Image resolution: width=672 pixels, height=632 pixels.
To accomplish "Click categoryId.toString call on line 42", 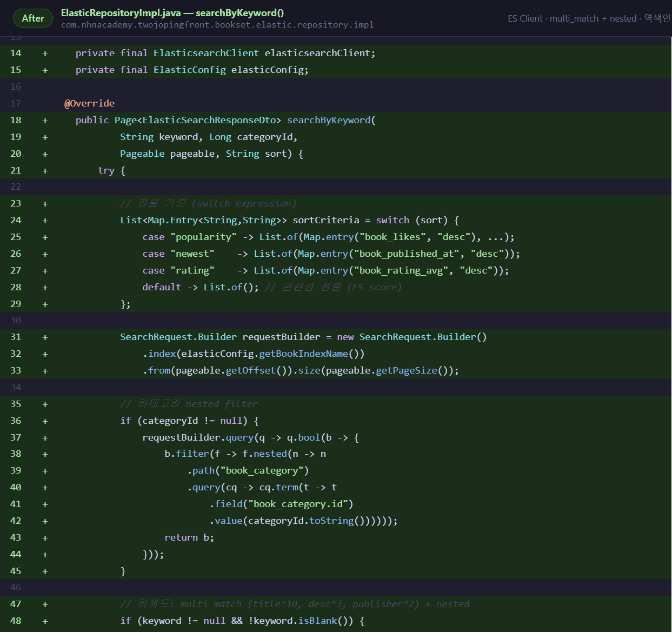I will [x=301, y=521].
